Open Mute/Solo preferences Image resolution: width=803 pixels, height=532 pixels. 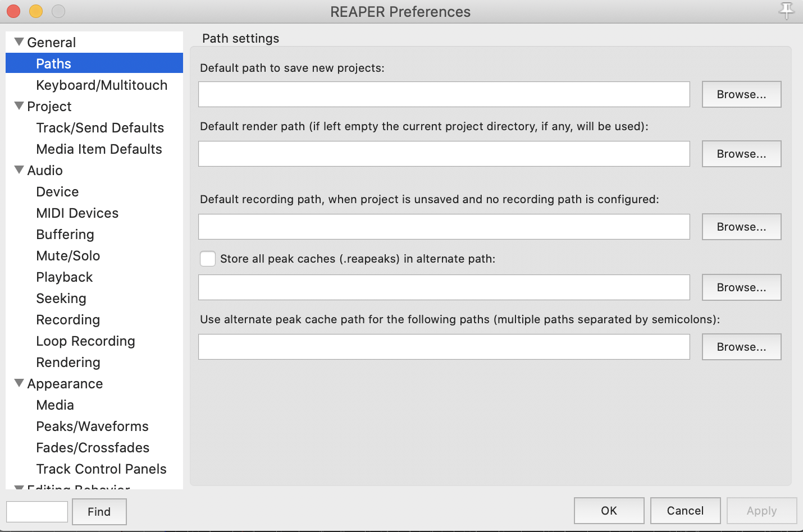(68, 255)
